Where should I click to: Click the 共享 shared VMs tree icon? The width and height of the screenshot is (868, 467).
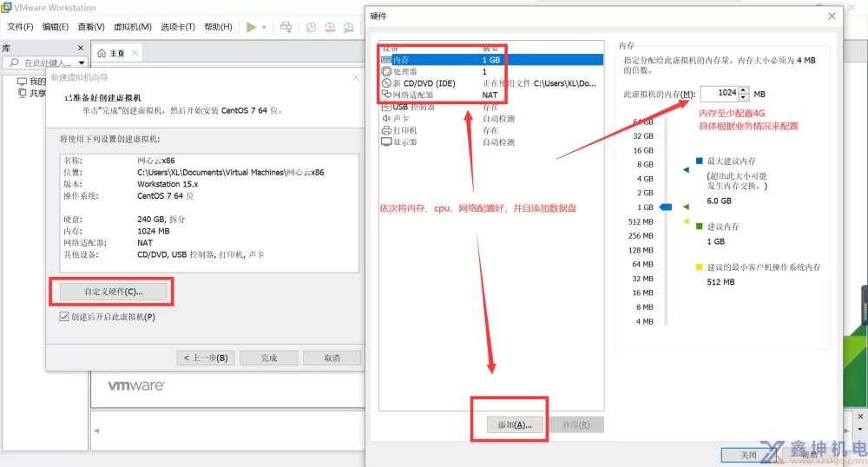point(23,93)
